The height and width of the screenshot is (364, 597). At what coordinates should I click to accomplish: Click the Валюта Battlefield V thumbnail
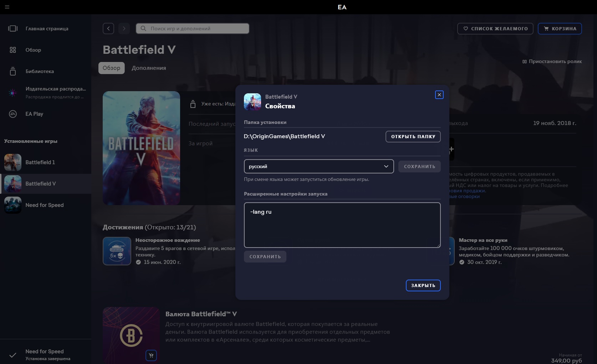point(131,336)
